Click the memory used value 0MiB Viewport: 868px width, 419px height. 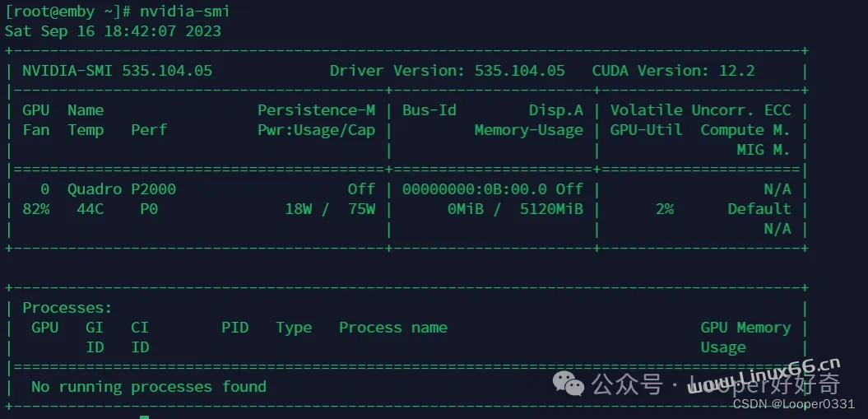466,208
